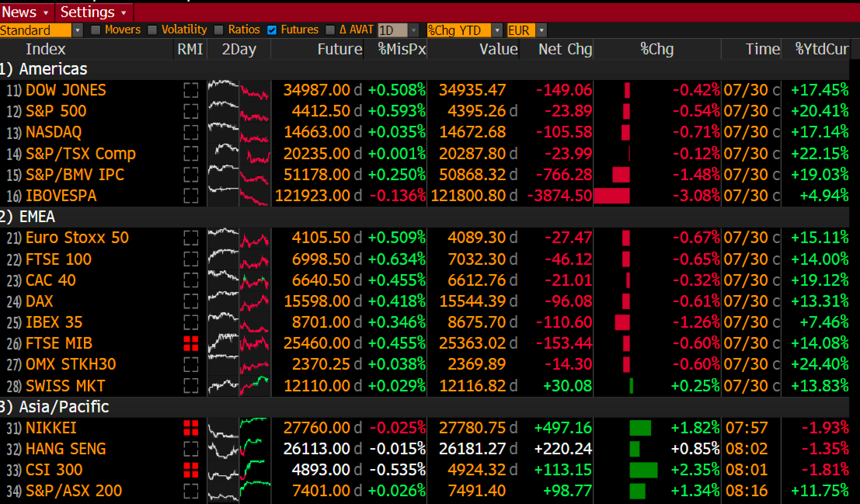Click the 2Day column header

(239, 49)
